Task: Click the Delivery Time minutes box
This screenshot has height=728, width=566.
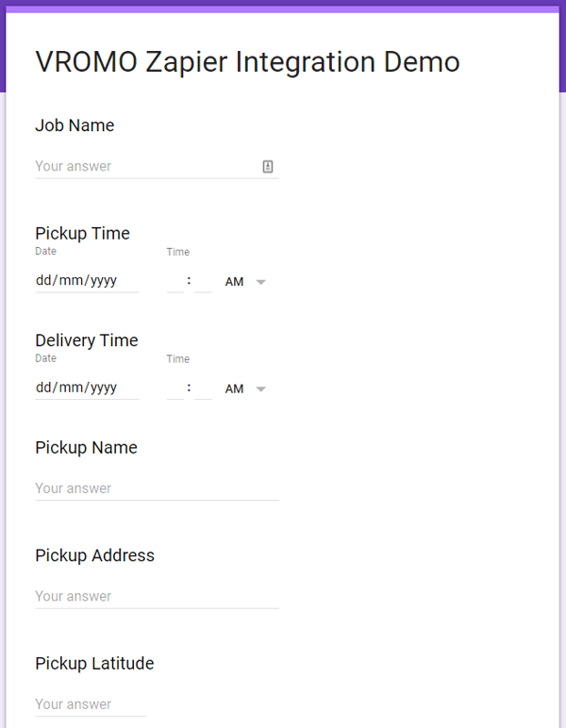Action: click(x=203, y=388)
